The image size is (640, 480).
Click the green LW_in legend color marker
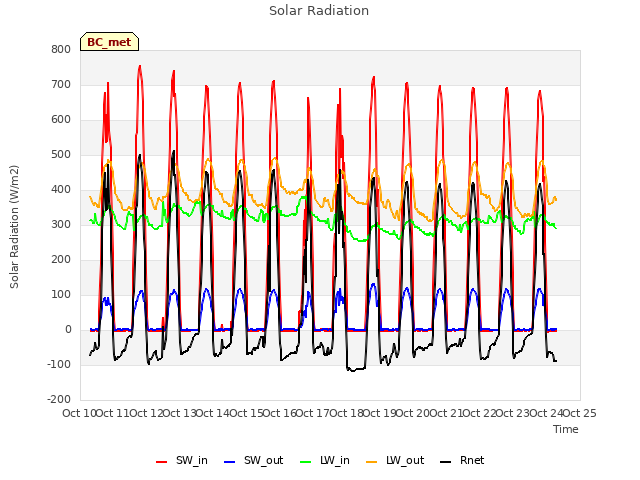pyautogui.click(x=306, y=462)
